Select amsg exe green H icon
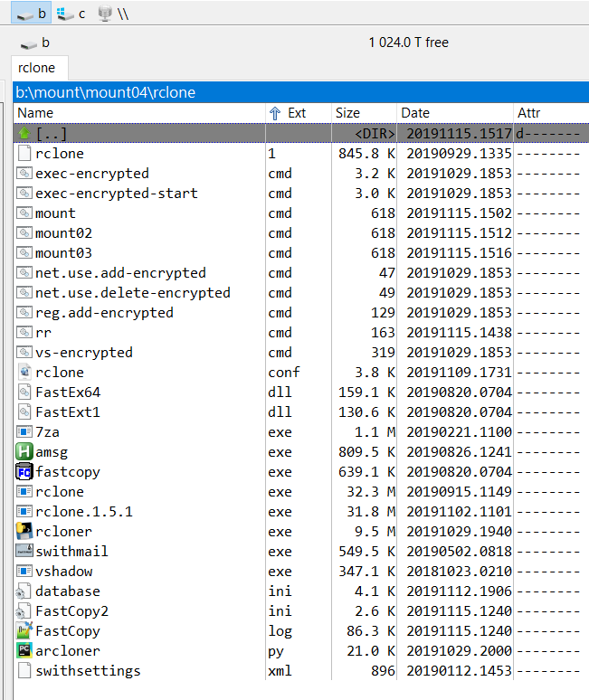The image size is (589, 700). point(24,452)
